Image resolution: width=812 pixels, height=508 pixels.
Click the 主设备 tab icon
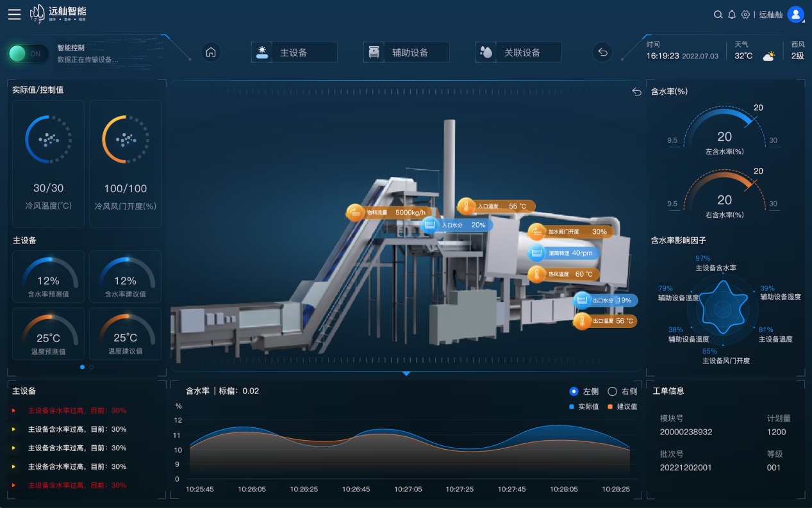click(x=263, y=52)
